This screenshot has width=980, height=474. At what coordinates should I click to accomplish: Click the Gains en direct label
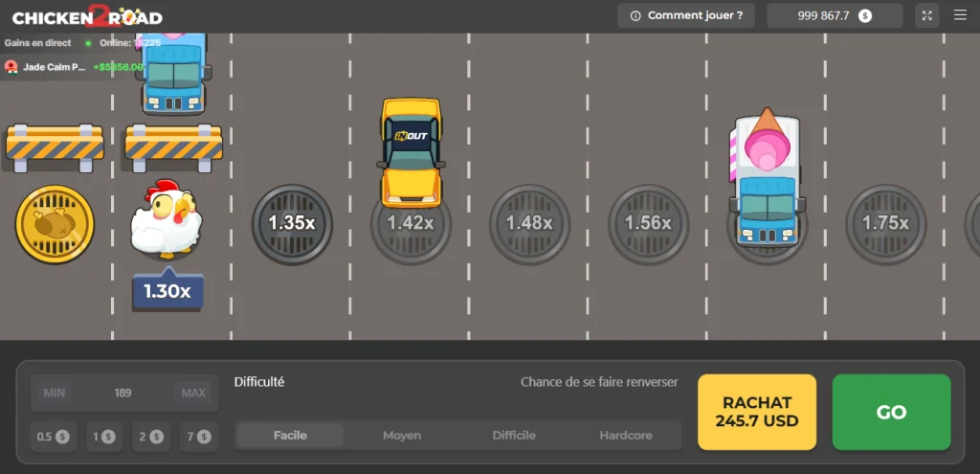(x=37, y=43)
